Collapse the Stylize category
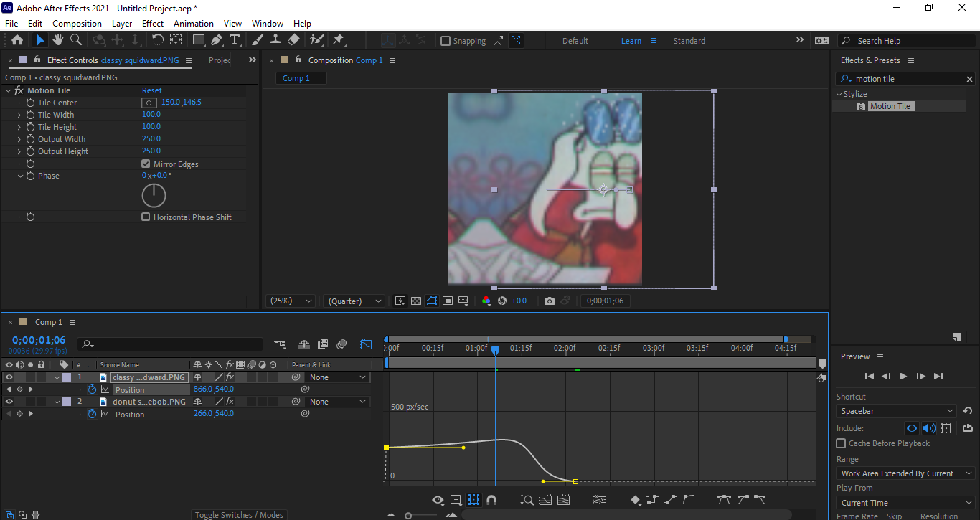980x520 pixels. 839,94
